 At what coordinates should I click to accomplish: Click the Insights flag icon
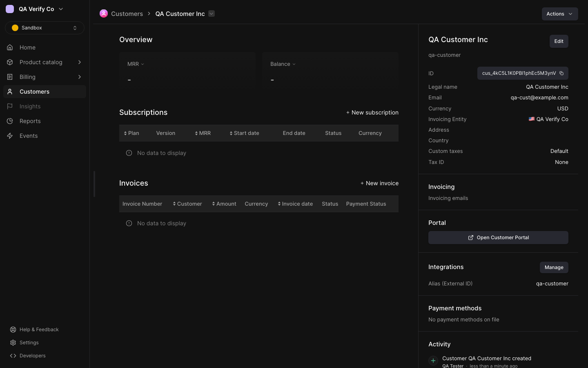tap(10, 106)
